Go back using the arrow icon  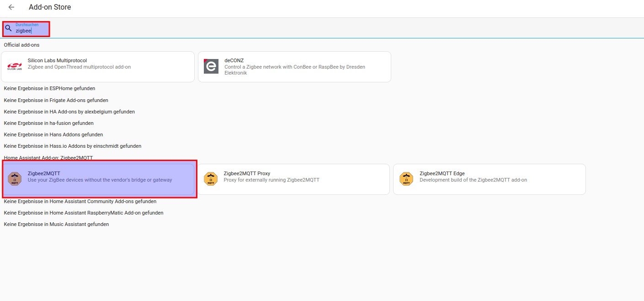[11, 7]
